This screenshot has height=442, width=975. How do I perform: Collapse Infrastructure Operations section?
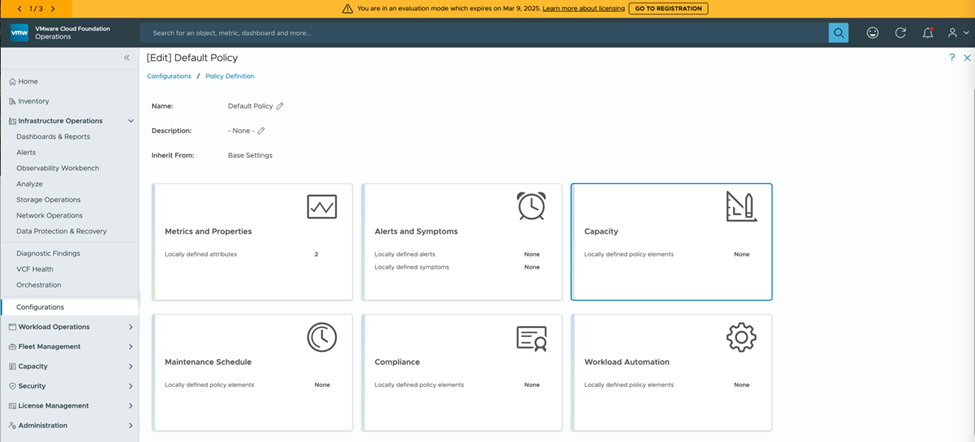point(130,121)
